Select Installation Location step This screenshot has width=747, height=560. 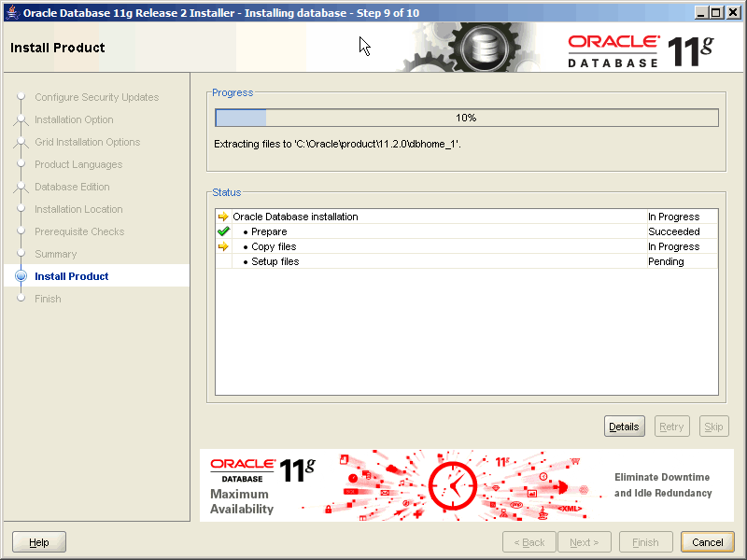(78, 209)
